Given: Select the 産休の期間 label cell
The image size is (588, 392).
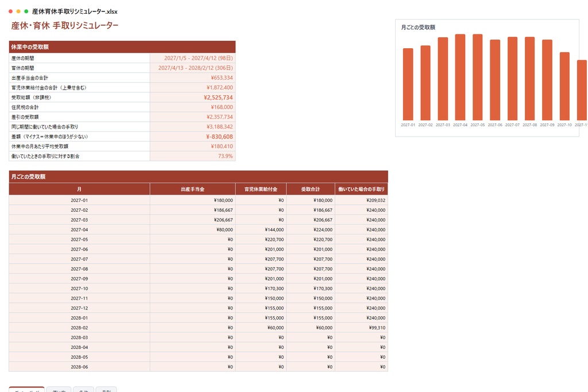Looking at the screenshot, I should pyautogui.click(x=79, y=58).
